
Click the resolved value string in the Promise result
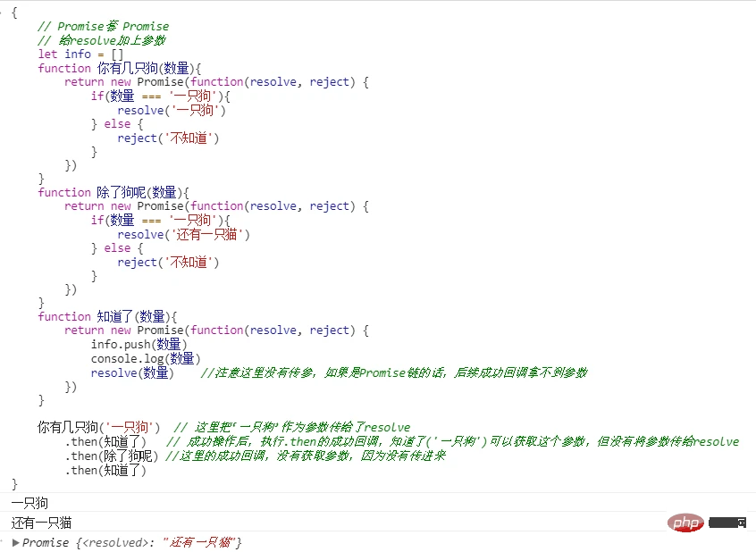(x=198, y=543)
